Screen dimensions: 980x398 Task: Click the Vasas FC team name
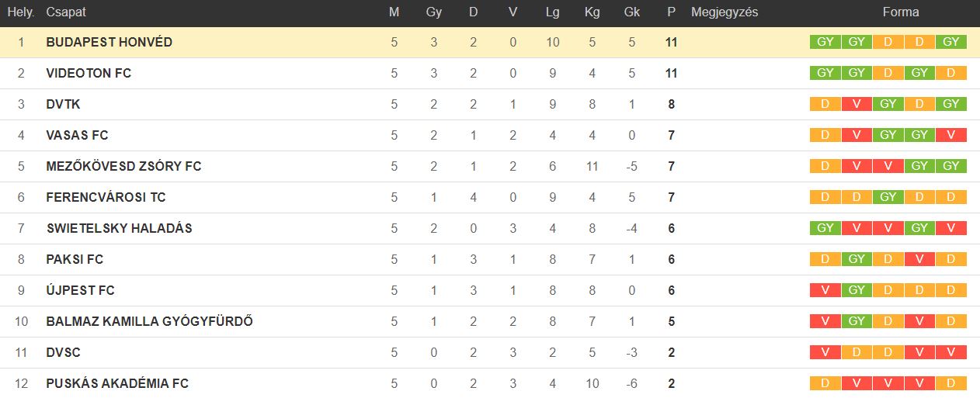[x=77, y=135]
